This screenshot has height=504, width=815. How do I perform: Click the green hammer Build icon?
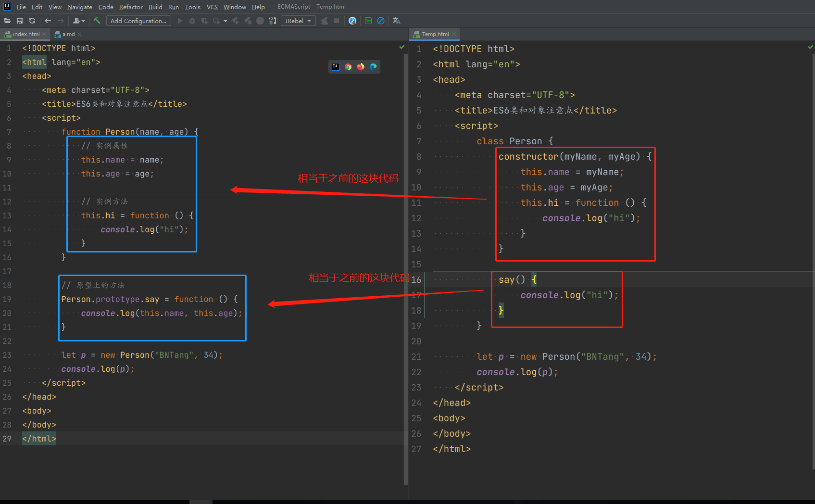[x=97, y=21]
